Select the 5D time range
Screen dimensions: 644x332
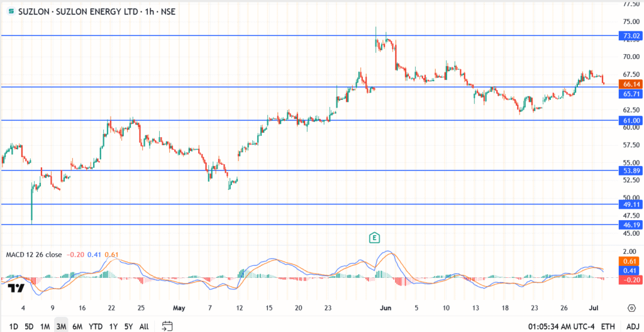(x=29, y=327)
